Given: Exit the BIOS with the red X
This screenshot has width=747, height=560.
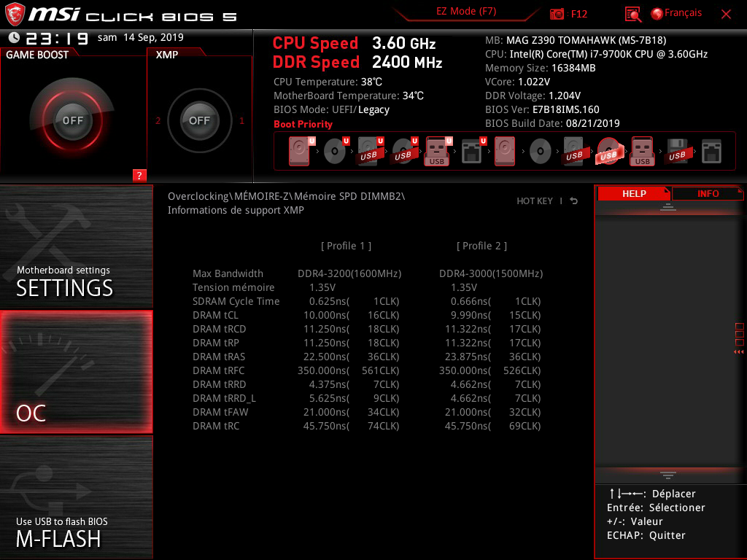Looking at the screenshot, I should pos(726,14).
